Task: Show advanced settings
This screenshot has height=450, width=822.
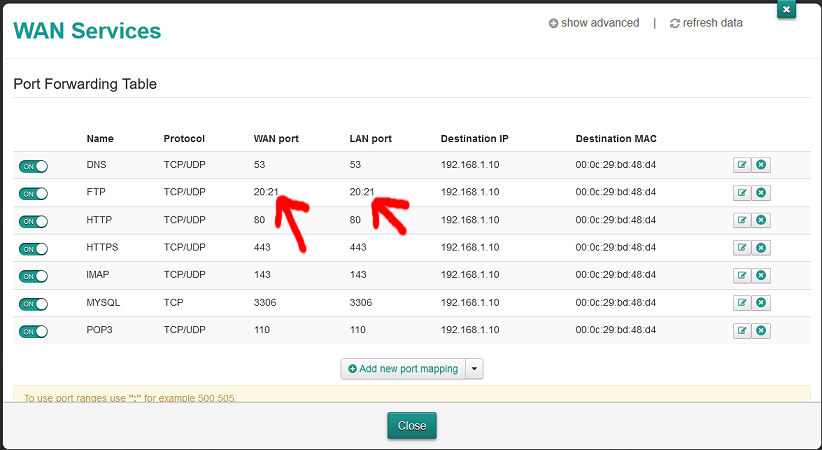Action: tap(594, 23)
